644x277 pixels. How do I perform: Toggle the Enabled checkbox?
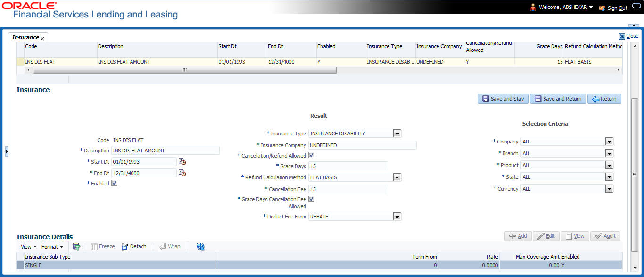point(114,183)
